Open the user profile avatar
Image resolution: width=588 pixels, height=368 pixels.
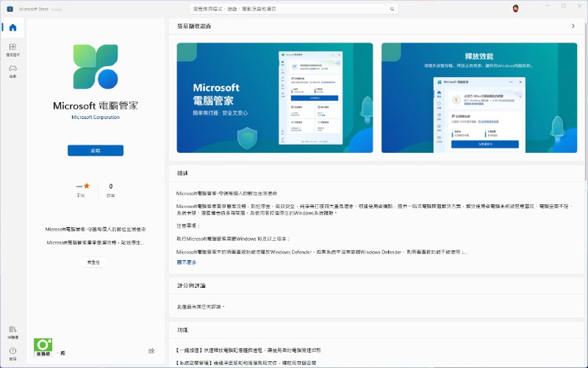click(516, 9)
